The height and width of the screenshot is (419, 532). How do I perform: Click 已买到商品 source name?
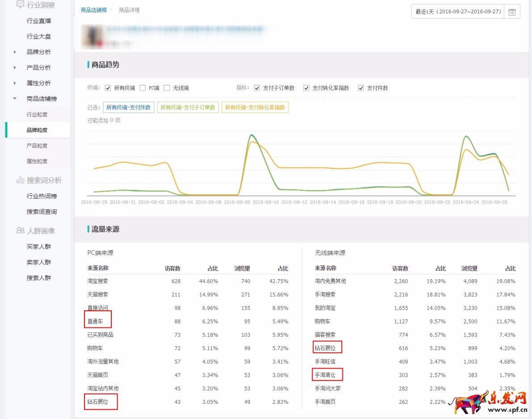click(101, 335)
